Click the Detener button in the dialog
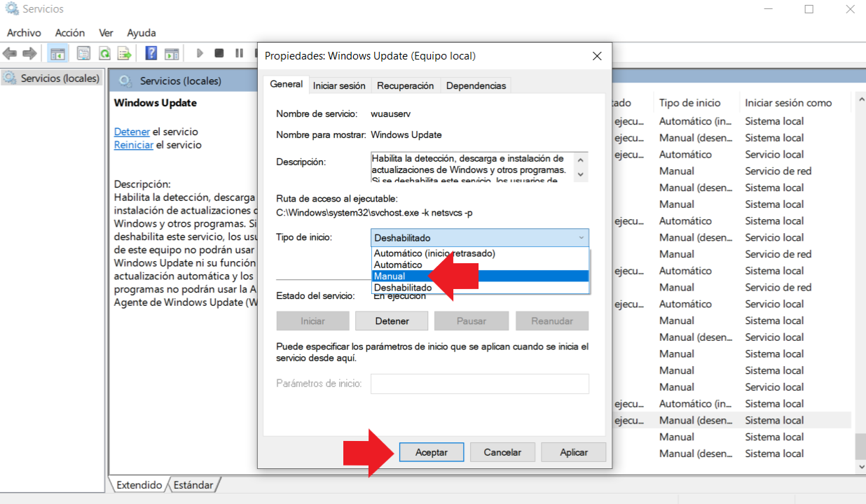 click(392, 321)
